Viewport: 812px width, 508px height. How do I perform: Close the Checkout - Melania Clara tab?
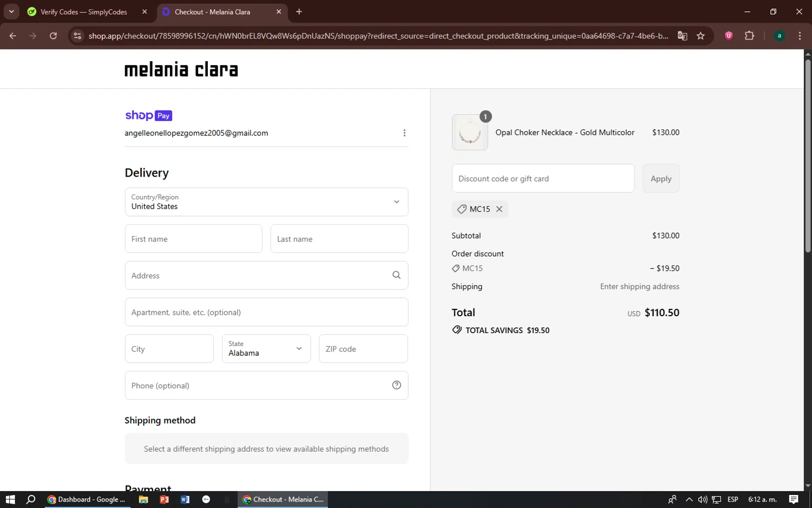[279, 12]
